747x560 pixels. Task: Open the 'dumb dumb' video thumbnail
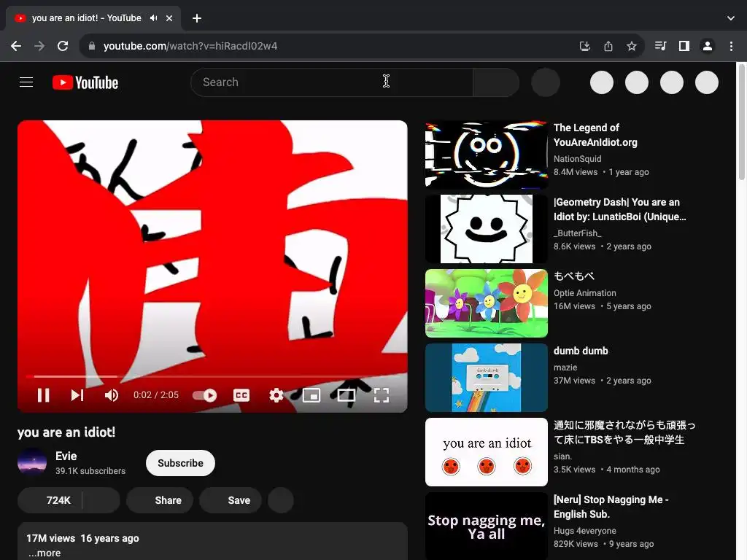tap(487, 378)
